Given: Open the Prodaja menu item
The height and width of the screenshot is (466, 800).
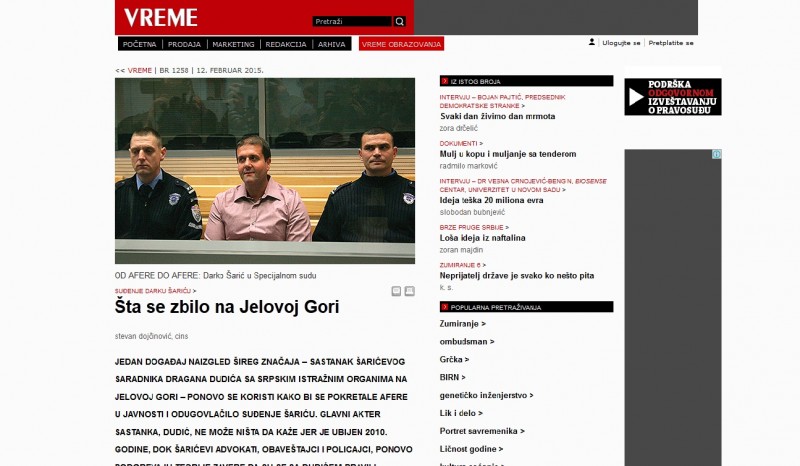Looking at the screenshot, I should [184, 44].
